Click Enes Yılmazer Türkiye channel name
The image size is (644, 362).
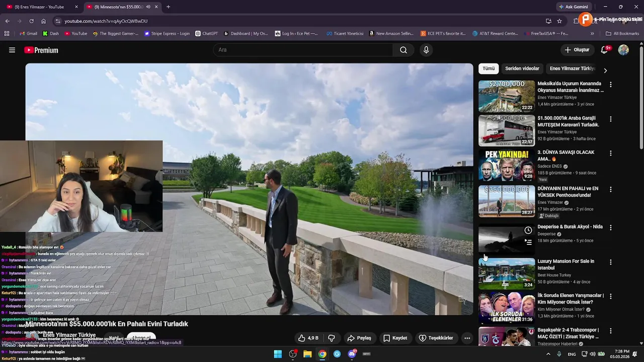[x=69, y=335]
